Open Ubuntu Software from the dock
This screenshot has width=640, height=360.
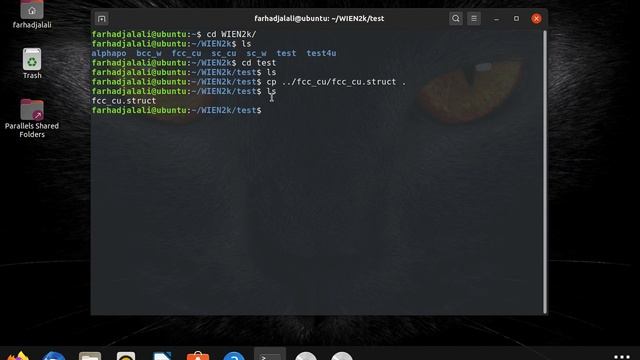(x=198, y=356)
